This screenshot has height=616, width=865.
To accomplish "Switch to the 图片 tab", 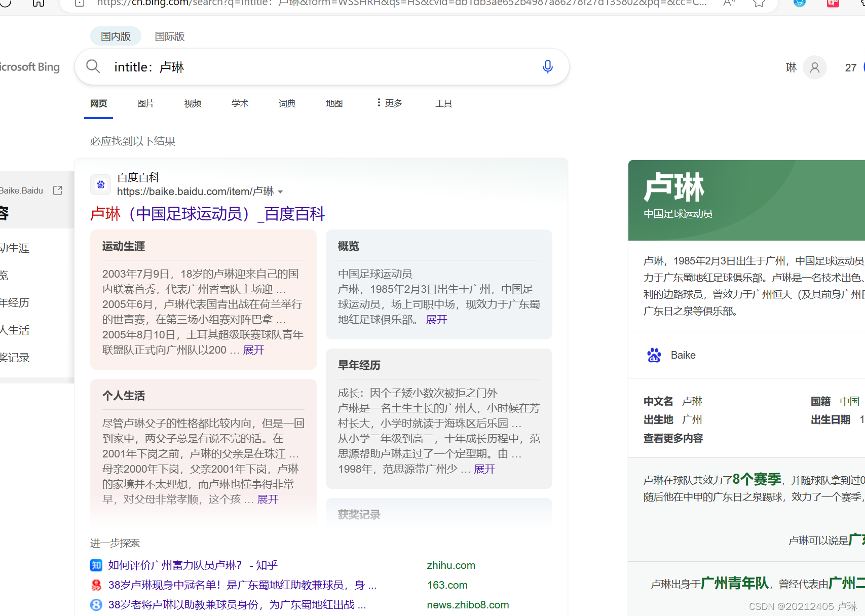I will (x=145, y=103).
